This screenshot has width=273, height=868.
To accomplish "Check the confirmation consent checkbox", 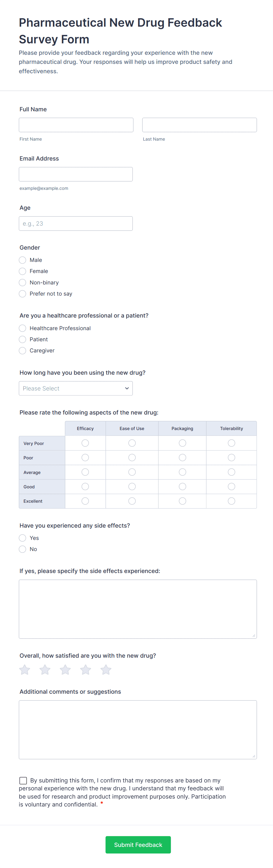I will (23, 780).
